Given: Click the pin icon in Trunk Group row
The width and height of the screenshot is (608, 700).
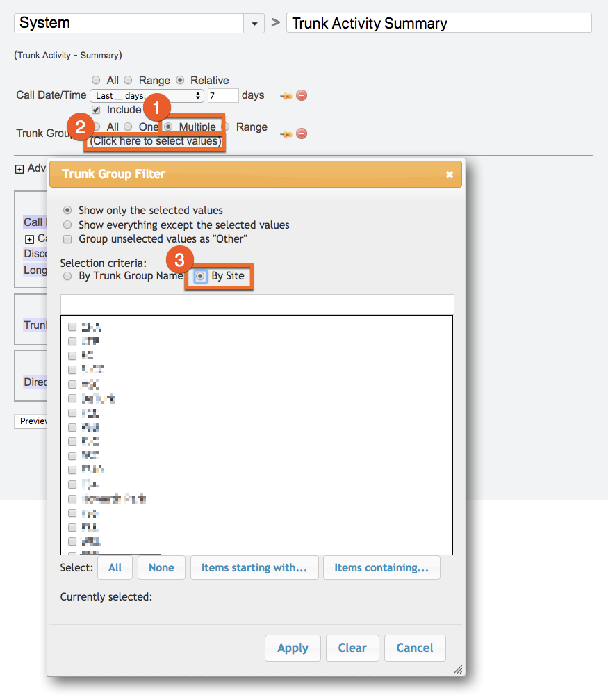Looking at the screenshot, I should [285, 133].
